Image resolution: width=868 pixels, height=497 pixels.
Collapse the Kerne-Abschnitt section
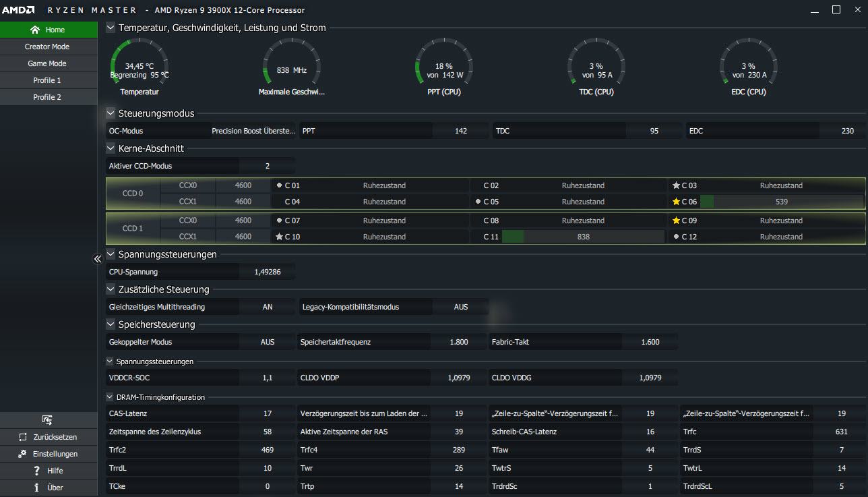click(111, 148)
